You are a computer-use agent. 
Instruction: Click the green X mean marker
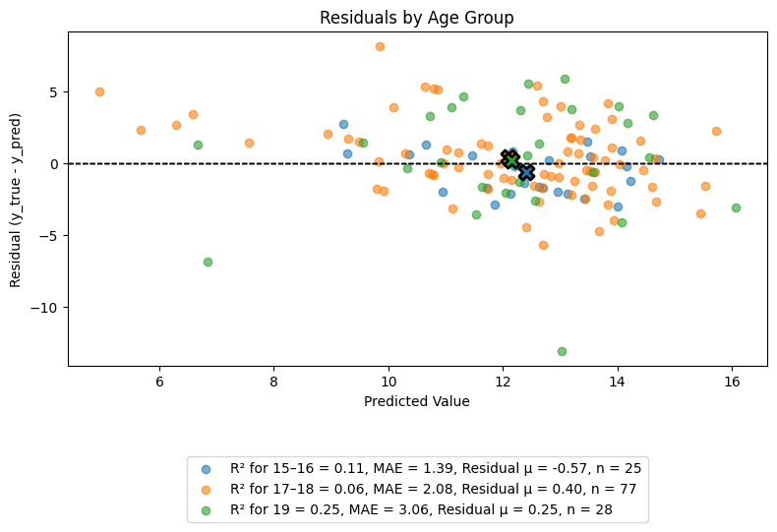510,160
